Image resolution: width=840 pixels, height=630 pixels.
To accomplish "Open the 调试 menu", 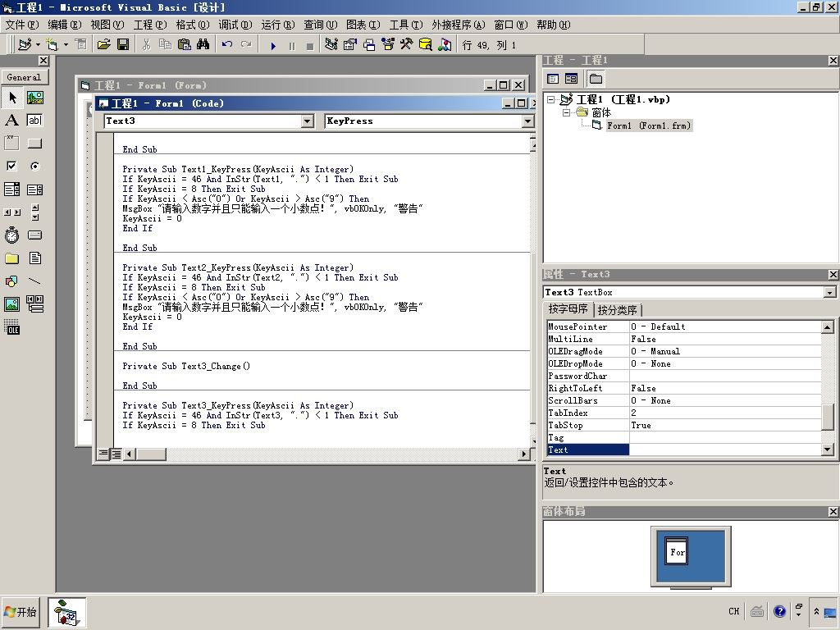I will (x=235, y=25).
